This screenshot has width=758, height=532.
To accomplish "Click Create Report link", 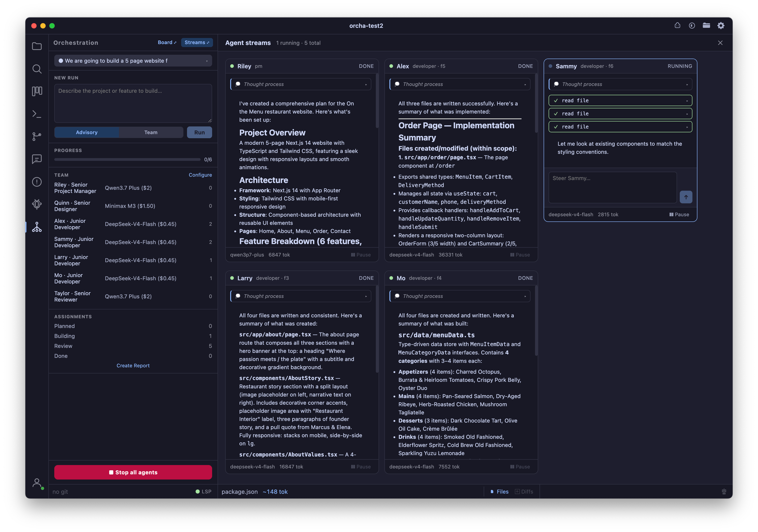I will (x=133, y=366).
